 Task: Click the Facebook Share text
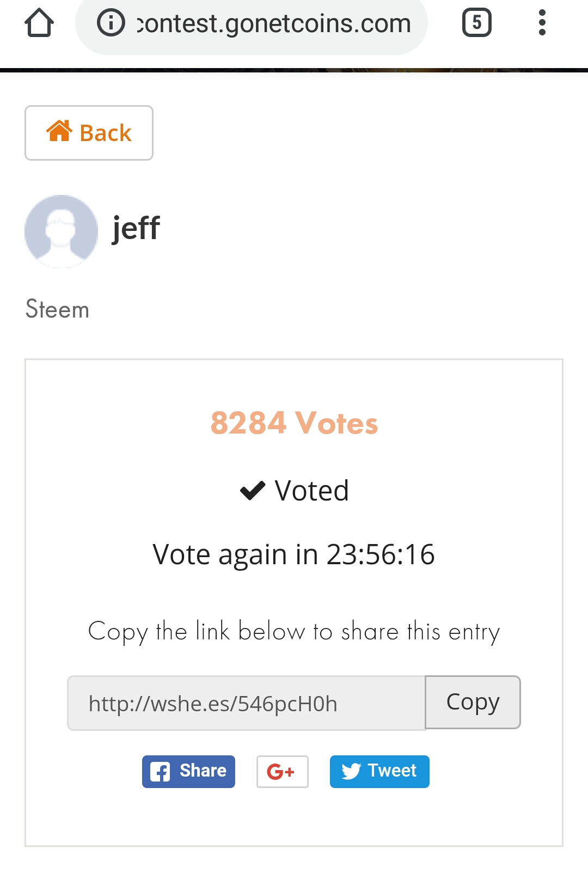203,771
